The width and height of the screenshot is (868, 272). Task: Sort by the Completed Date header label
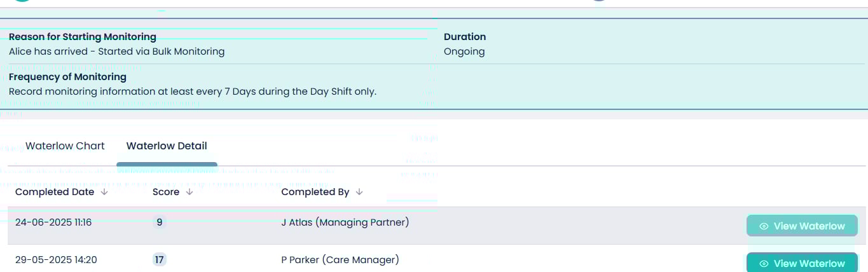pos(55,192)
